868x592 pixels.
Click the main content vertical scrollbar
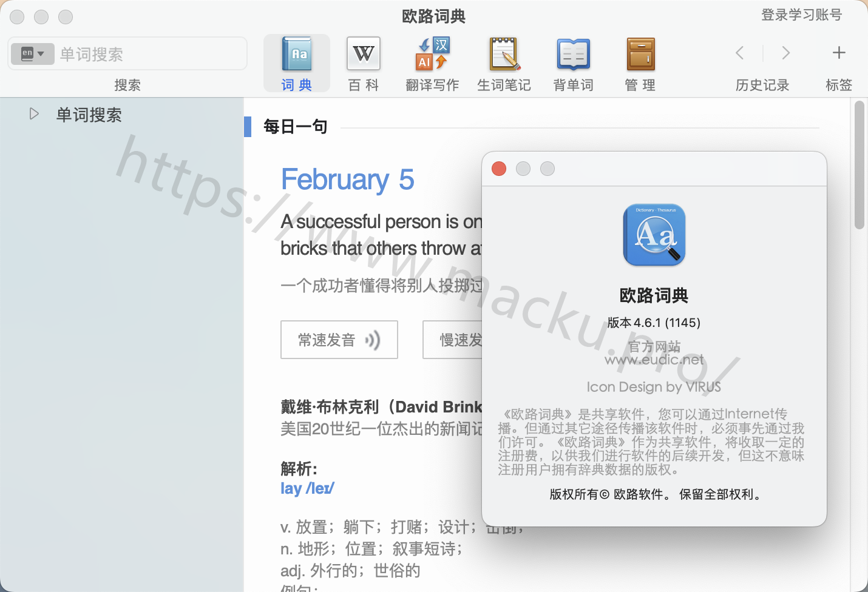pos(859,165)
